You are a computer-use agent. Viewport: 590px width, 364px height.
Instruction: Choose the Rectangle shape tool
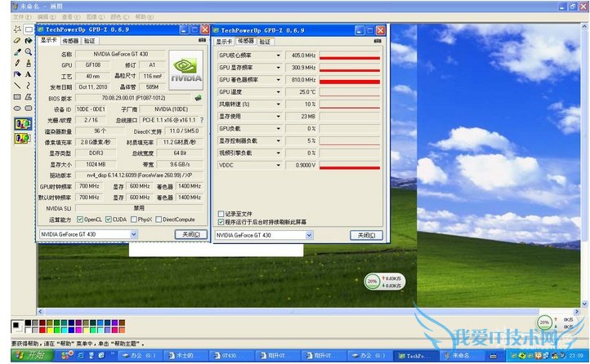pyautogui.click(x=17, y=97)
